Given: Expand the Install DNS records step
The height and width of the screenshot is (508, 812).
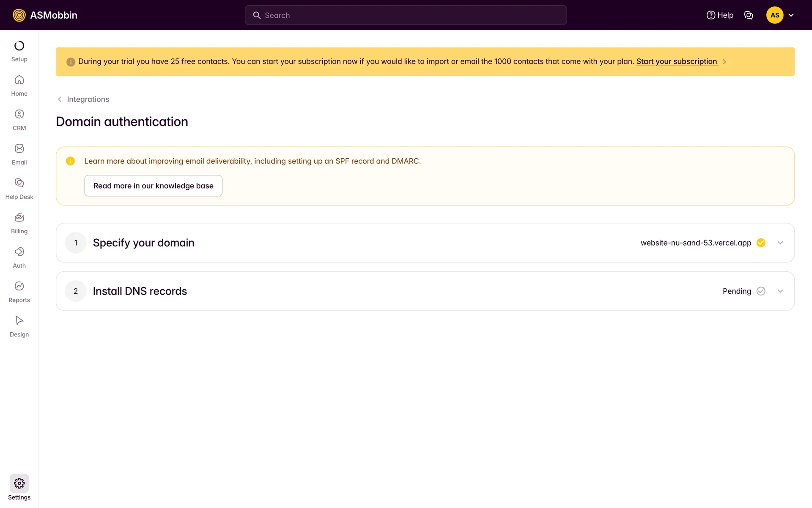Looking at the screenshot, I should [x=780, y=291].
